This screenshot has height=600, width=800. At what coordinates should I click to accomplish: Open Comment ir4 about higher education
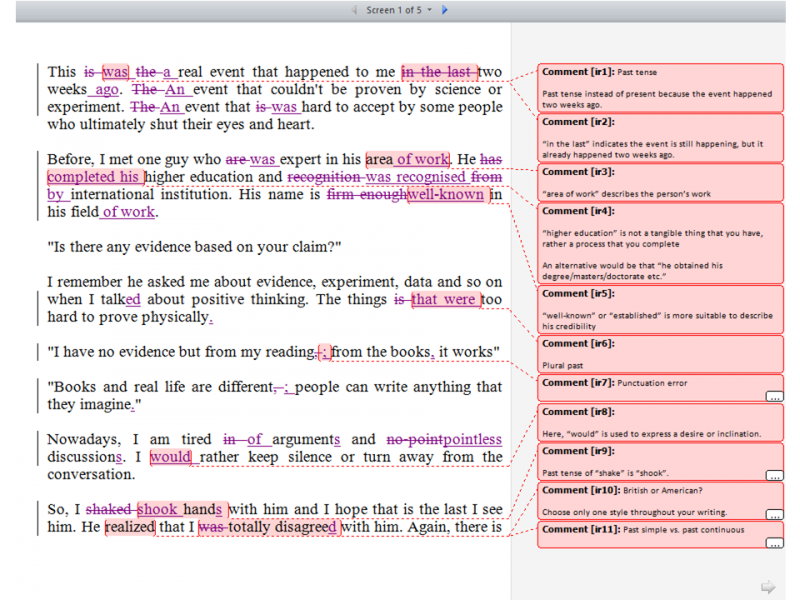[x=660, y=243]
